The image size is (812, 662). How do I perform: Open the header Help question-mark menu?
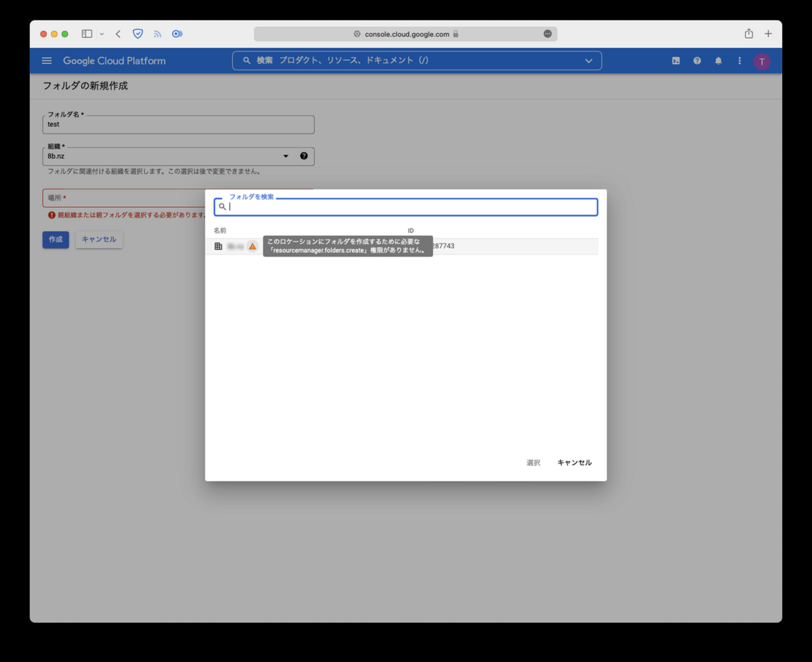coord(697,61)
